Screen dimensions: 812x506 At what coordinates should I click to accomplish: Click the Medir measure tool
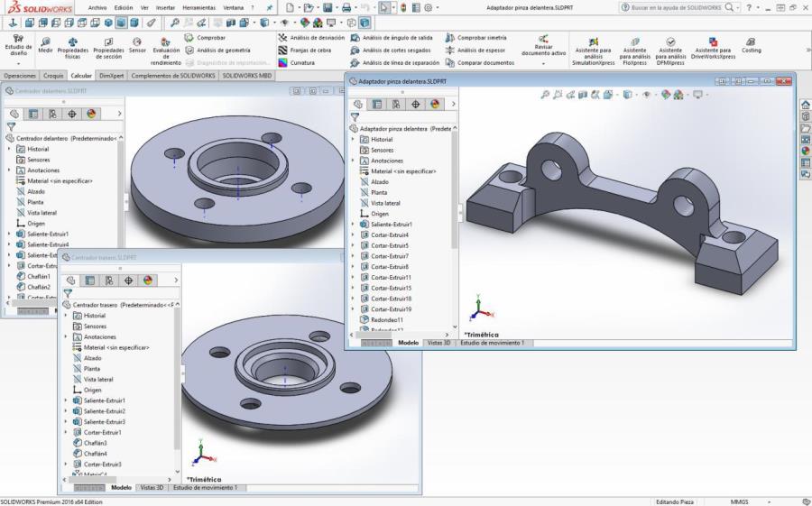click(45, 45)
